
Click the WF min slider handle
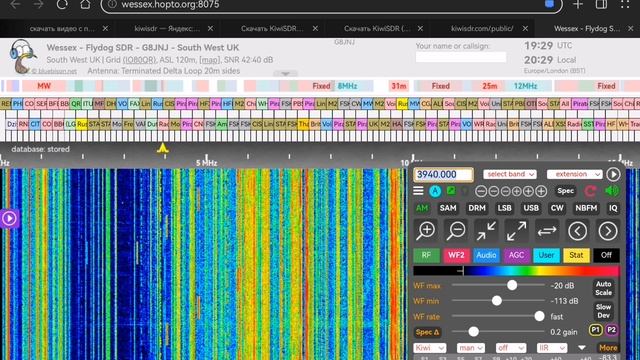(x=497, y=301)
